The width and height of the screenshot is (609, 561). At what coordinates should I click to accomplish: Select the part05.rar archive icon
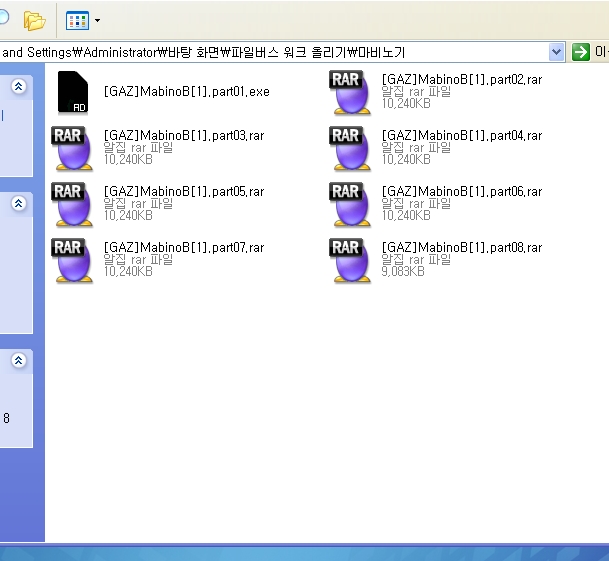72,204
